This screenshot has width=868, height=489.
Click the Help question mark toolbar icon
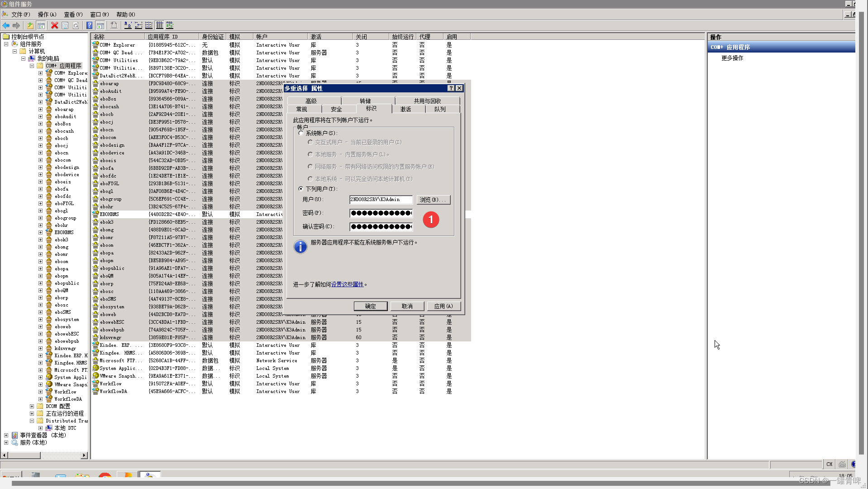89,25
